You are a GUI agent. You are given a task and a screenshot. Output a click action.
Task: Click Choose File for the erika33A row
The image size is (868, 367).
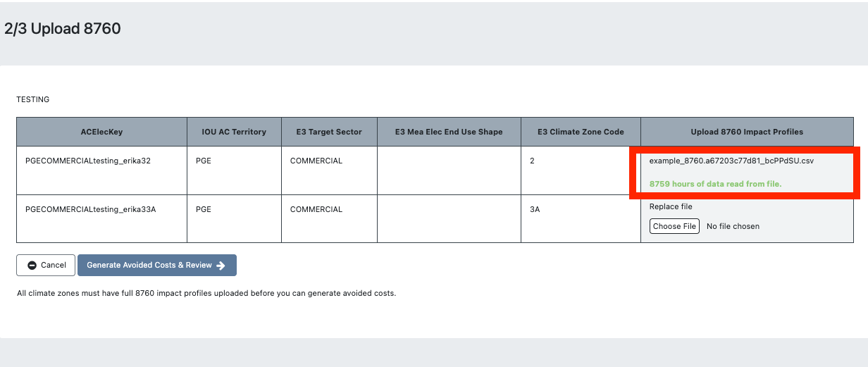pyautogui.click(x=674, y=226)
